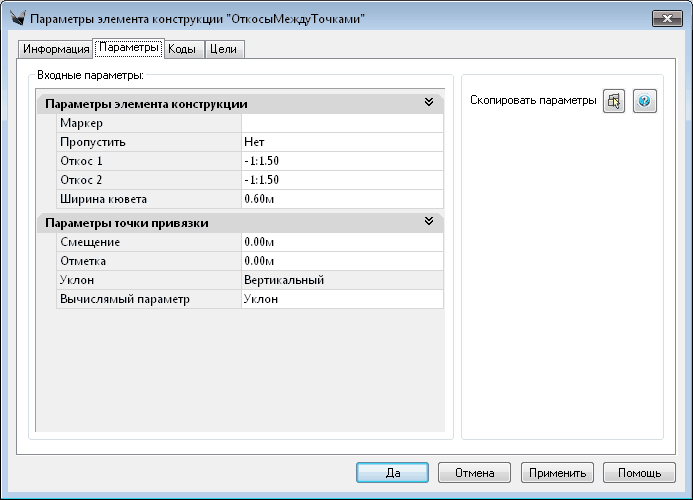Collapse the Параметры точки привязки section
The image size is (693, 500).
pyautogui.click(x=429, y=222)
